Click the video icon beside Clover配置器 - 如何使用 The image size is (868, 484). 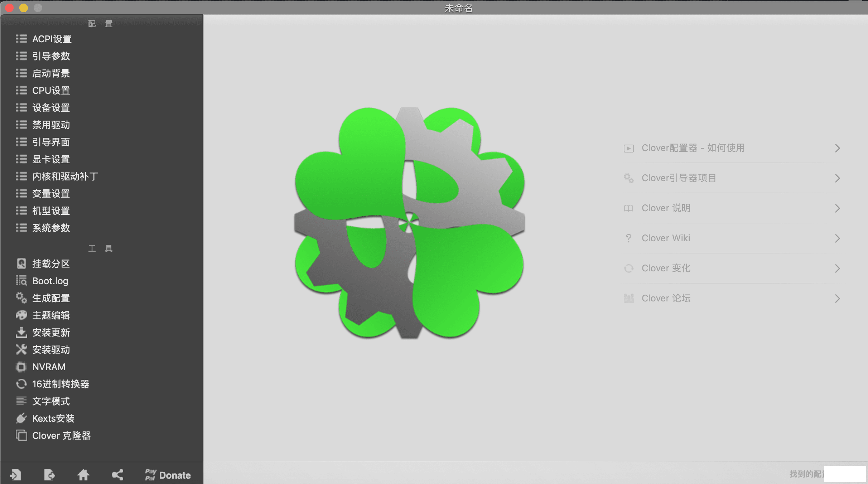pyautogui.click(x=629, y=149)
